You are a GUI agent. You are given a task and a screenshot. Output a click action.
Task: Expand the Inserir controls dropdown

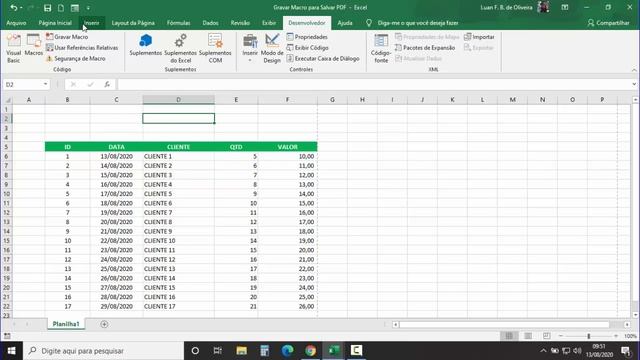click(x=250, y=49)
